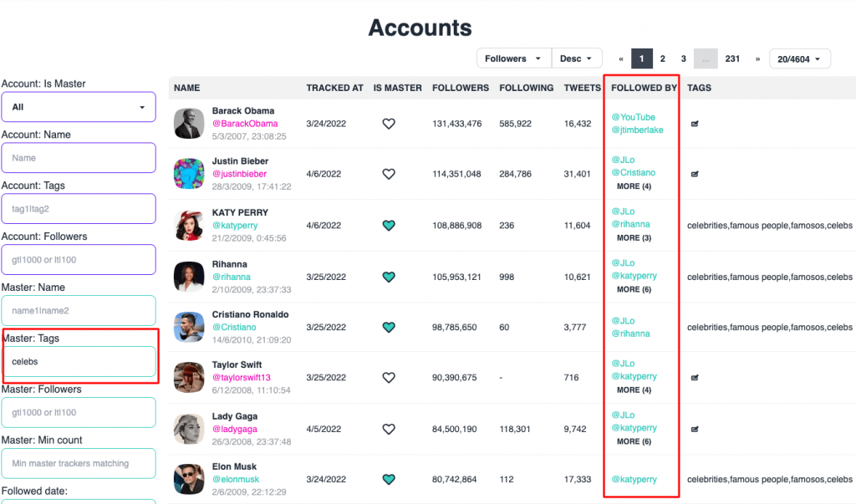Image resolution: width=856 pixels, height=504 pixels.
Task: Click the Master: Tags input field
Action: pos(79,361)
